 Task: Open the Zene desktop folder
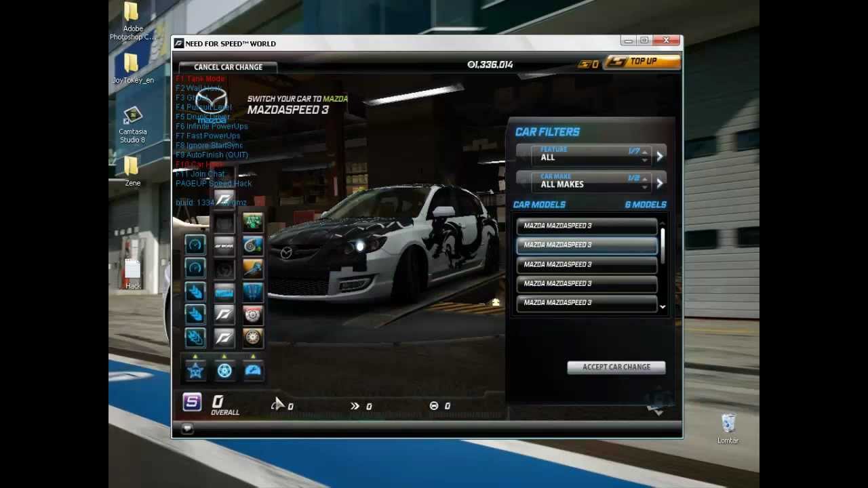(x=132, y=171)
